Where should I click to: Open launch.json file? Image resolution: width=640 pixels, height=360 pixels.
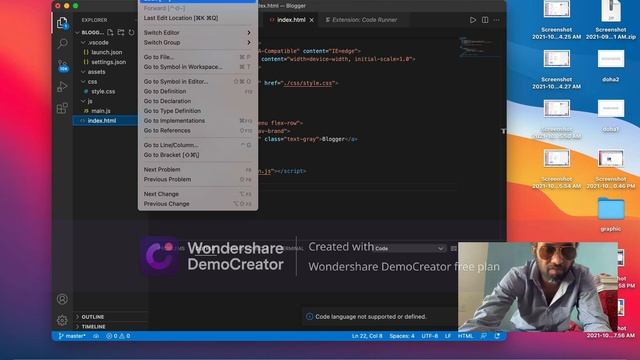click(106, 52)
